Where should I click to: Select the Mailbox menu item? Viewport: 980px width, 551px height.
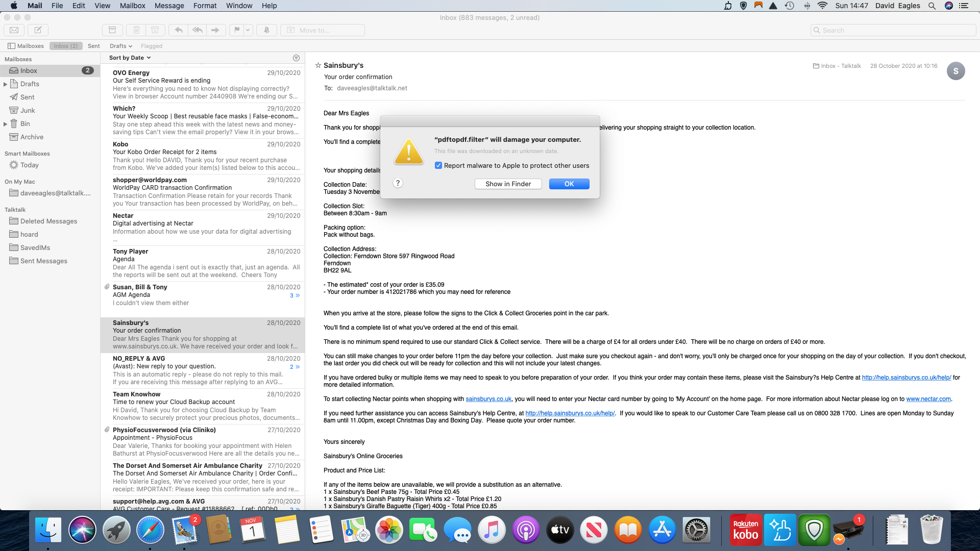click(x=132, y=6)
